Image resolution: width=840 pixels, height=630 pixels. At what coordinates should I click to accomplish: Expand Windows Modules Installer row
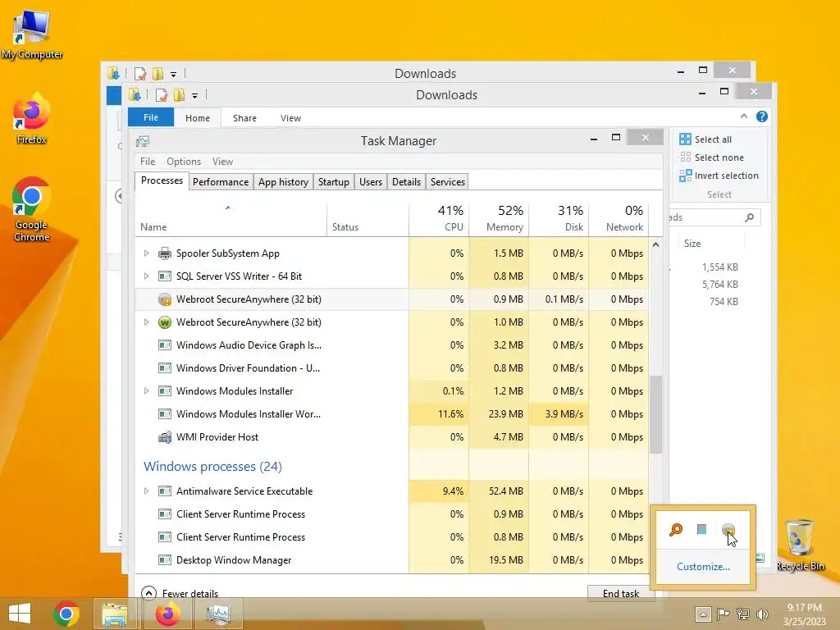pos(146,391)
